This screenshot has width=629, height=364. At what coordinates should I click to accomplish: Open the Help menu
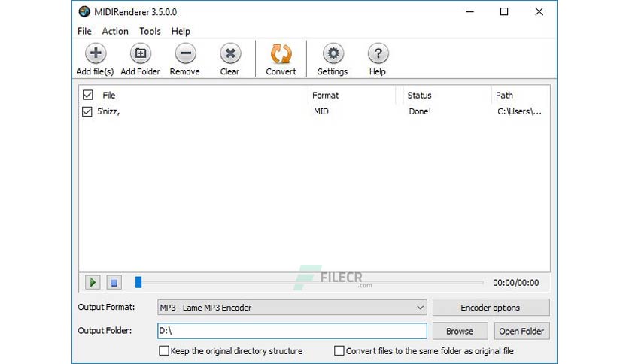point(181,32)
